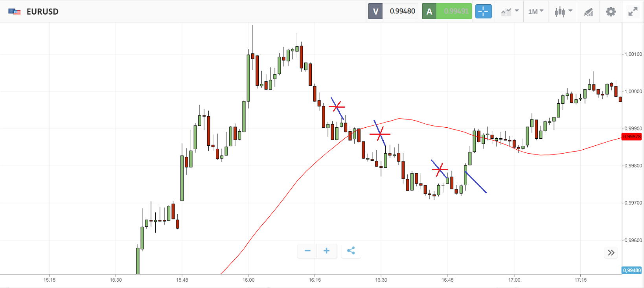Share the chart
The image size is (644, 288).
coord(351,251)
